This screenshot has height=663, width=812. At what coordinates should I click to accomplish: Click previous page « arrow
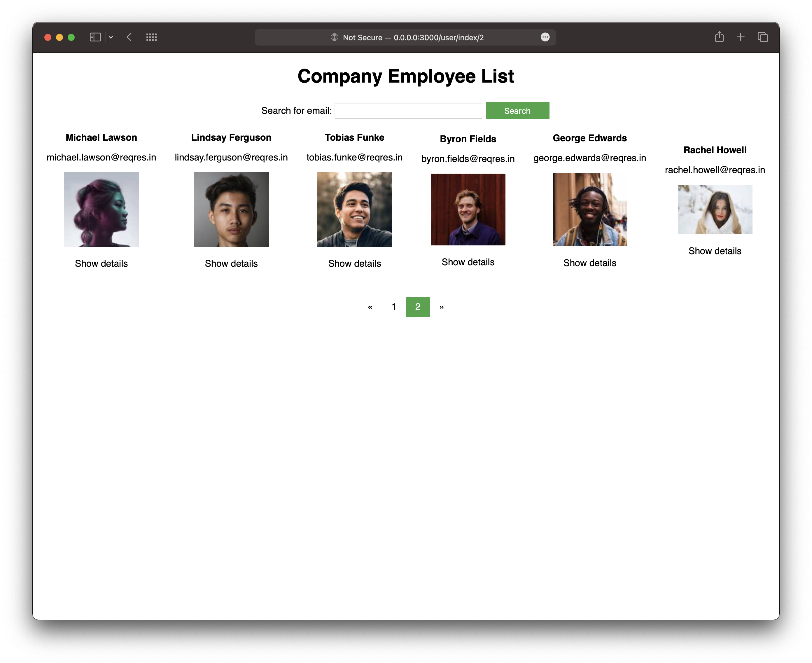click(x=370, y=307)
